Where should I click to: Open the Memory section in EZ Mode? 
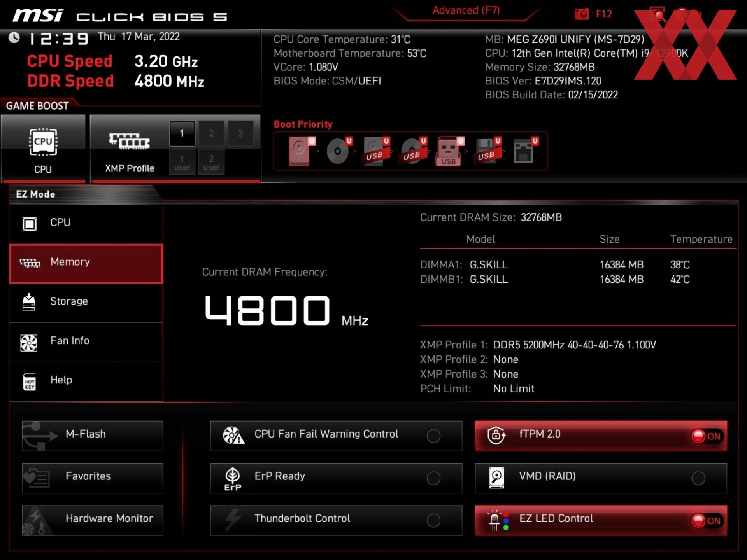[x=86, y=264]
